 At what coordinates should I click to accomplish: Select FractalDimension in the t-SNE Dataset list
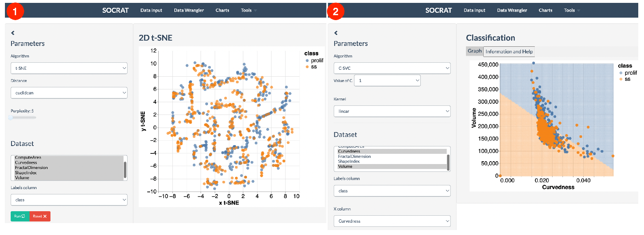[32, 168]
